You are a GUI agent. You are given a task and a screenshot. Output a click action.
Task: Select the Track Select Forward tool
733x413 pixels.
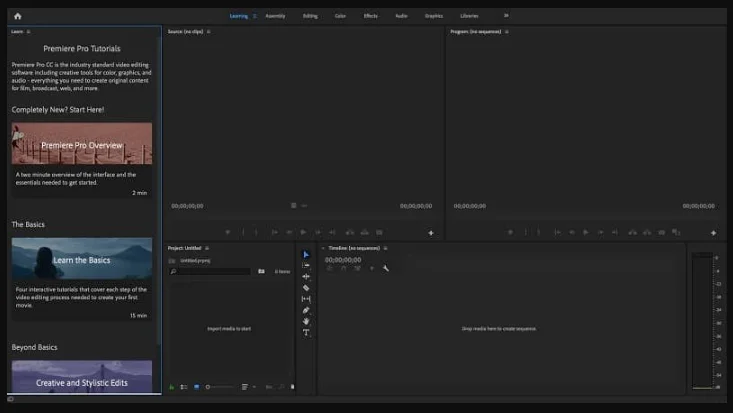306,266
